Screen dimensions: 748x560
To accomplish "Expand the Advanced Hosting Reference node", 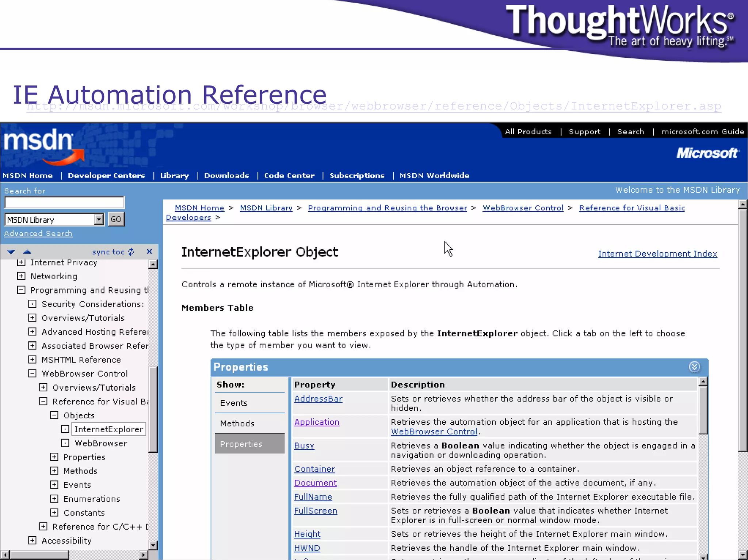I will [x=32, y=331].
